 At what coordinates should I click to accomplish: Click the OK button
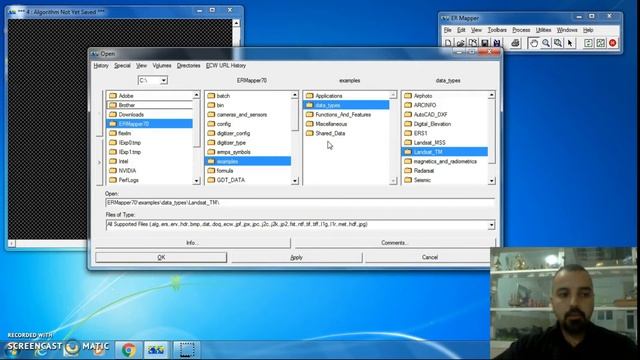click(161, 257)
